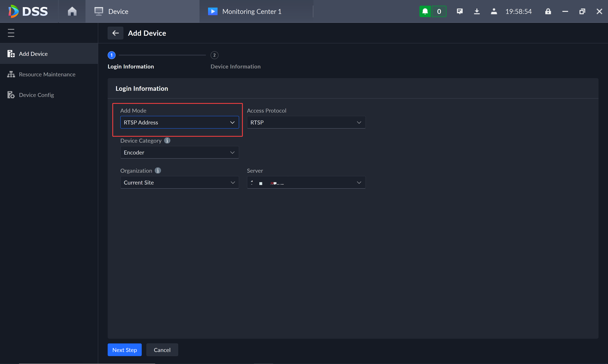Open Device Config in the sidebar
The width and height of the screenshot is (608, 364).
click(49, 95)
